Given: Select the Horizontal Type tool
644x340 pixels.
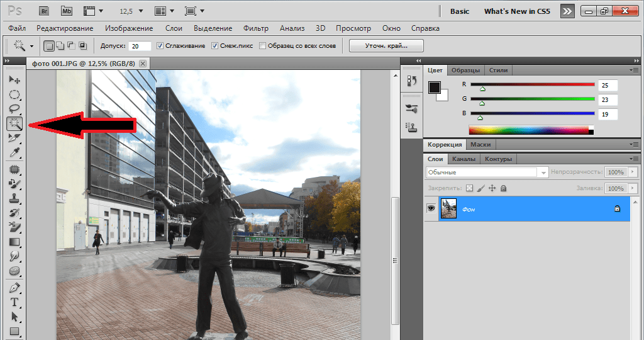Looking at the screenshot, I should 14,303.
